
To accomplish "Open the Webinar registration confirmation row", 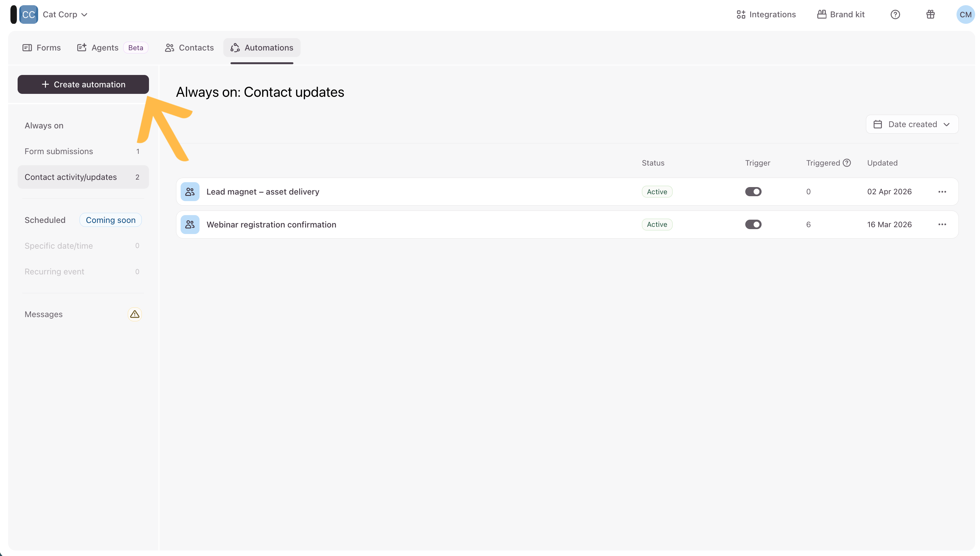I will 271,225.
